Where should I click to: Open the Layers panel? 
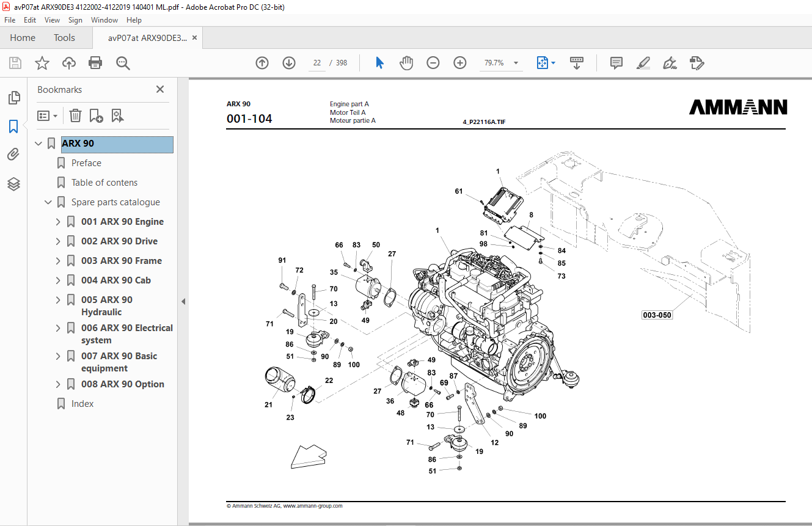click(x=13, y=183)
